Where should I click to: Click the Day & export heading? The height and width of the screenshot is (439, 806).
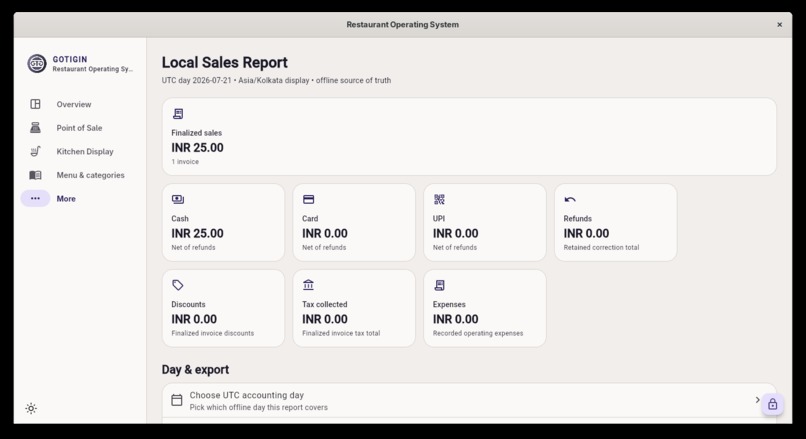pos(195,370)
